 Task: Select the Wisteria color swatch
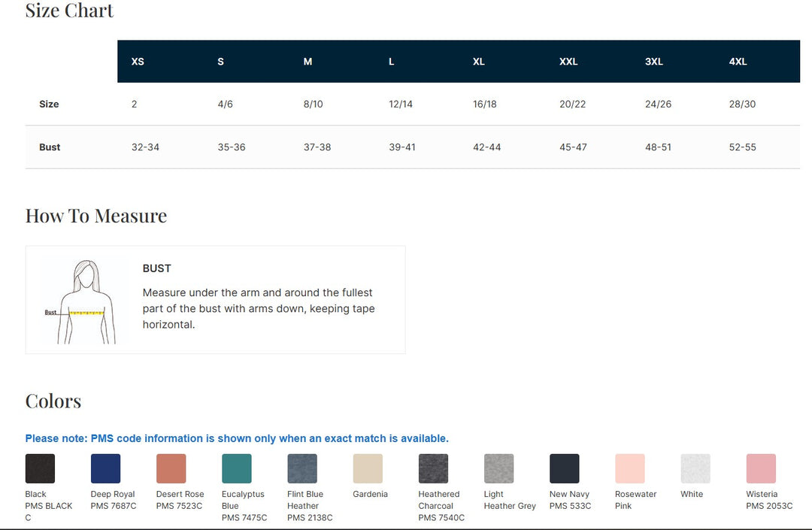tap(761, 468)
